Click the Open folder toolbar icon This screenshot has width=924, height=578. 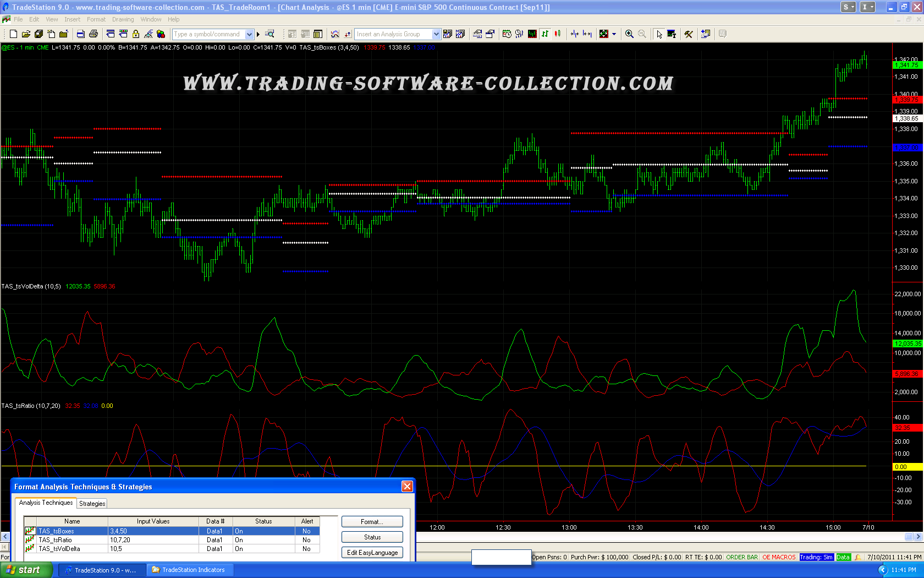(x=26, y=34)
